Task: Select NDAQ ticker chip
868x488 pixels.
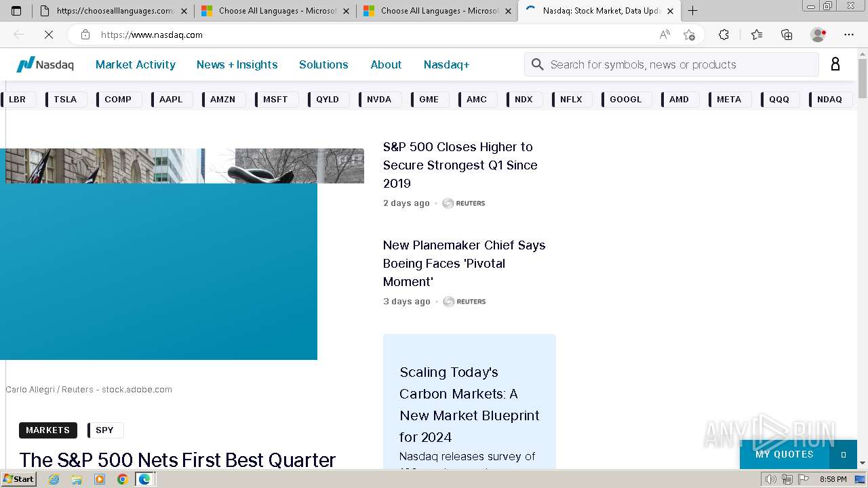Action: [830, 99]
